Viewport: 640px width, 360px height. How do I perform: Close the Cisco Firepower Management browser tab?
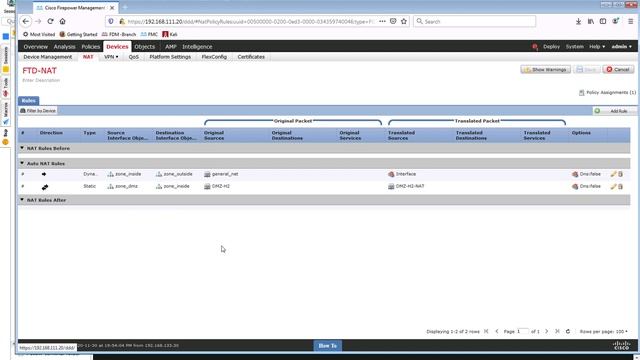point(112,8)
